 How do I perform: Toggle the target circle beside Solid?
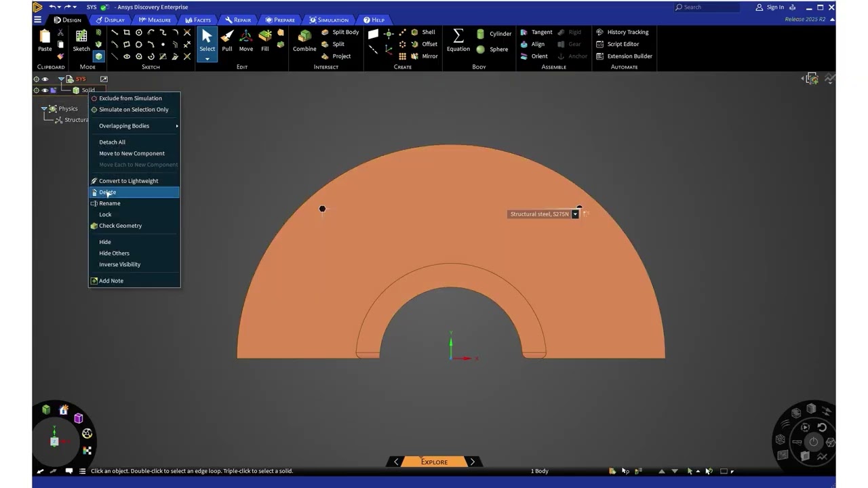37,90
